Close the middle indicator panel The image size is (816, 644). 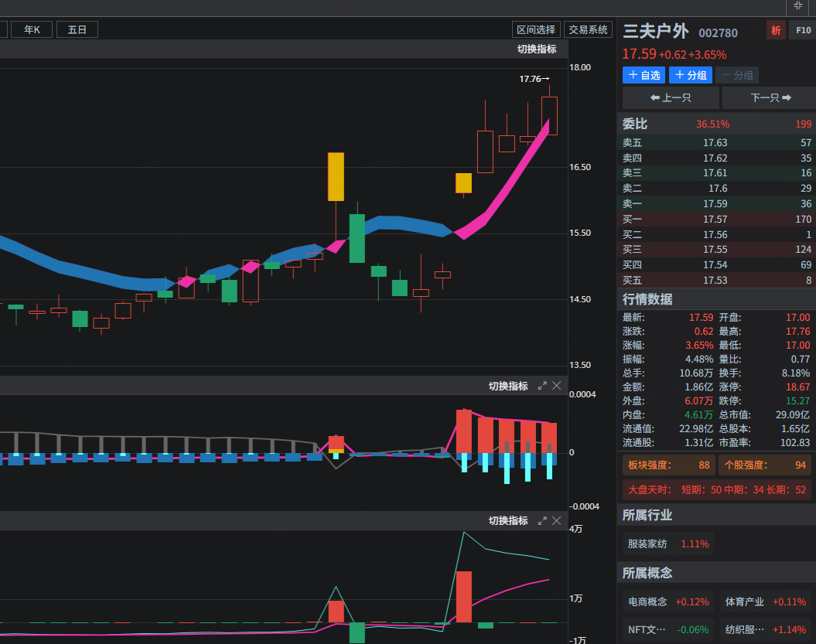point(557,386)
